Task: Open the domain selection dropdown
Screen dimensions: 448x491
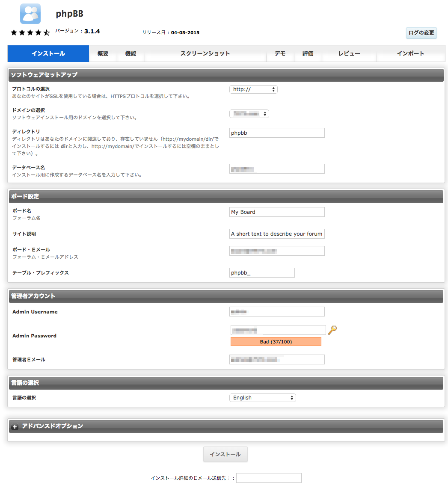Action: (x=249, y=114)
